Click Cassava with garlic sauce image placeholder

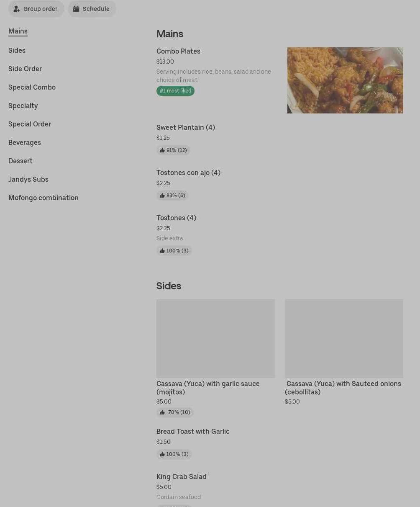215,339
